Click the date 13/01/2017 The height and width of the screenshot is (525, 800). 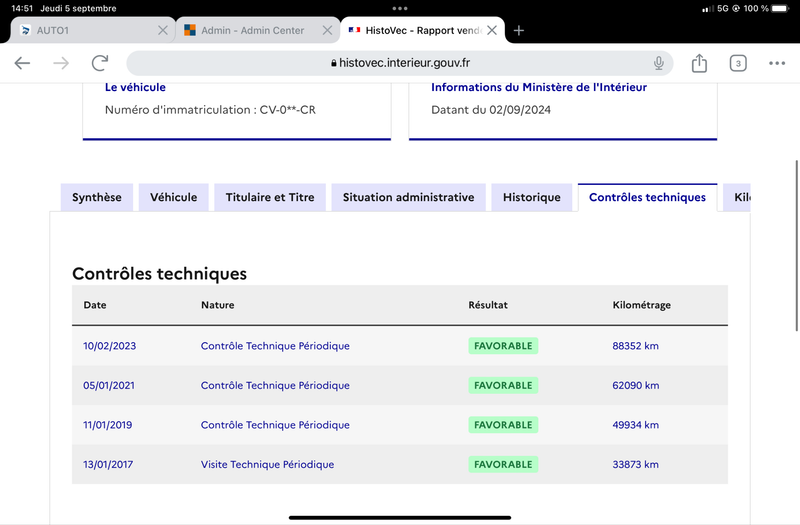click(x=108, y=464)
